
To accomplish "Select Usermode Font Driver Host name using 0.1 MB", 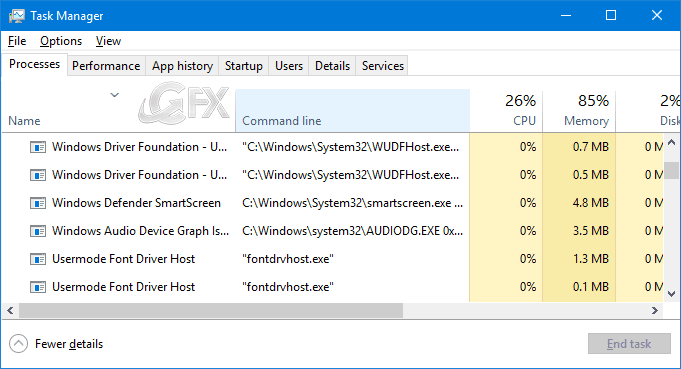I will [123, 287].
